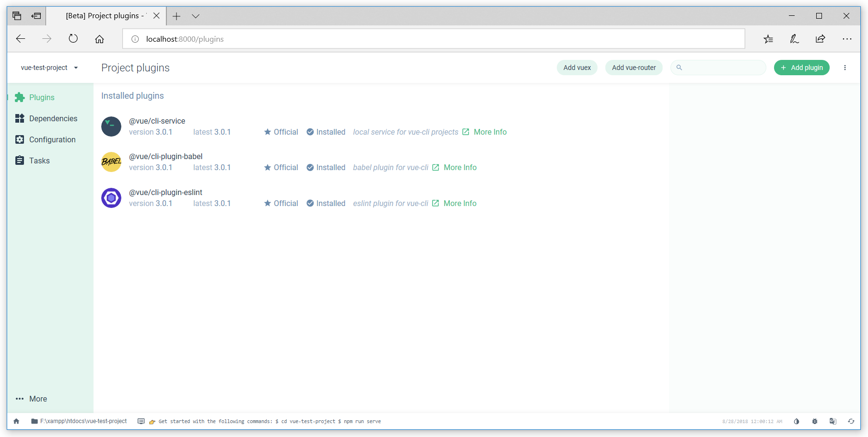Reset plugin API via refresh icon
This screenshot has width=868, height=437.
(851, 421)
